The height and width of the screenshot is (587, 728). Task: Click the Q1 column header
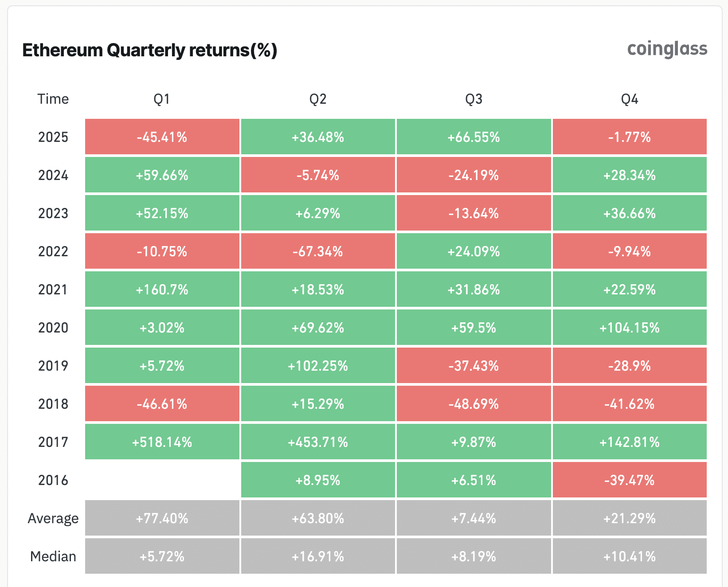[x=162, y=99]
